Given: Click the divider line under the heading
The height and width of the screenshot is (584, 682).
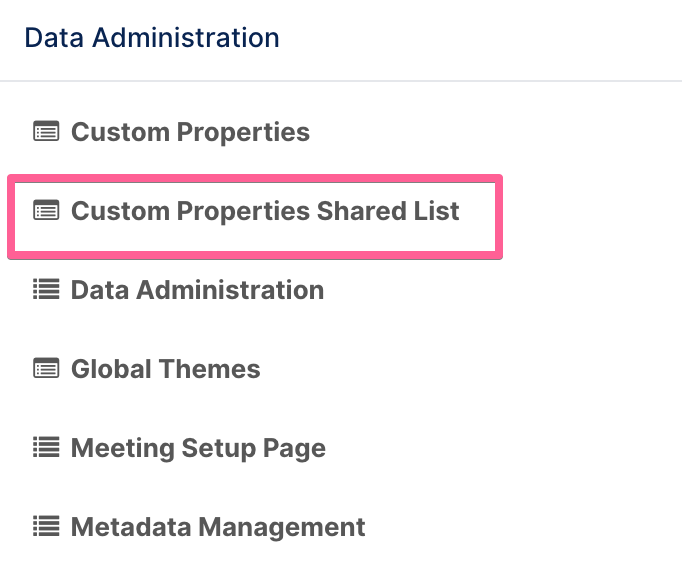Looking at the screenshot, I should click(341, 81).
